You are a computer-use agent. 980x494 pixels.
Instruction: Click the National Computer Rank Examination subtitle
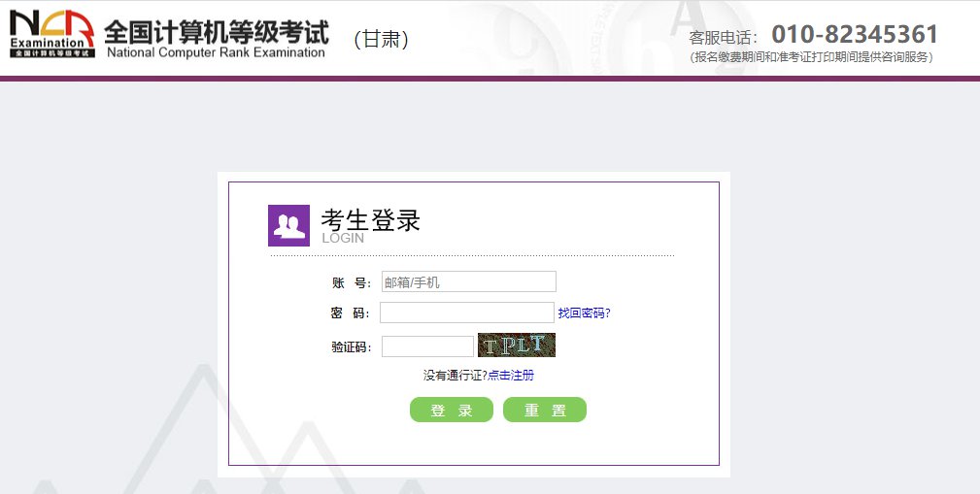(x=216, y=53)
